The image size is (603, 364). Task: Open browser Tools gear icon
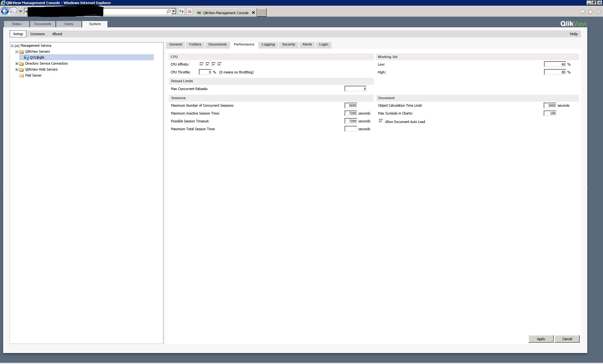598,12
